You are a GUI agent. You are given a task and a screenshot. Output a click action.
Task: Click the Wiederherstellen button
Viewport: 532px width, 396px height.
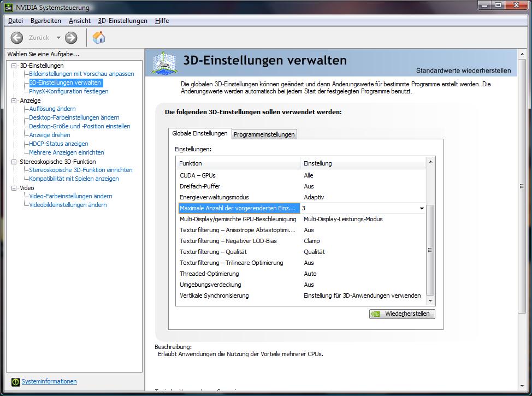pyautogui.click(x=402, y=314)
